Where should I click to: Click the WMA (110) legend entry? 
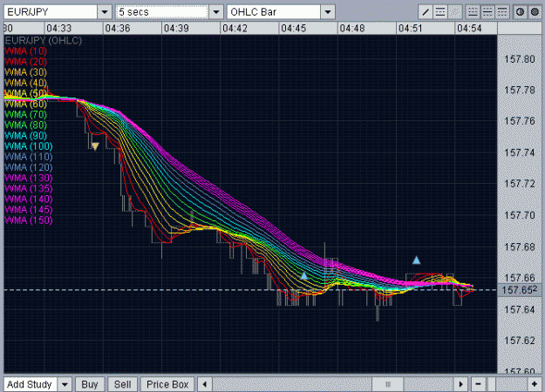29,157
